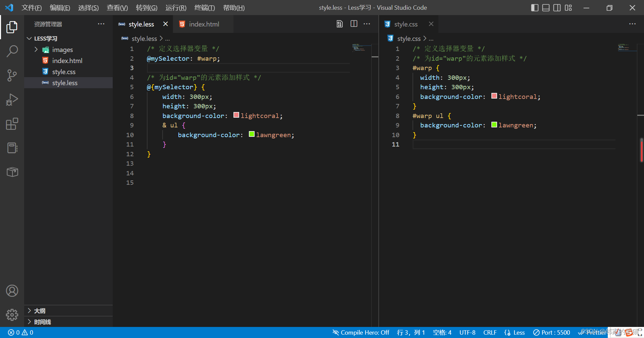Image resolution: width=644 pixels, height=338 pixels.
Task: Click the style.less breadcrumb file name
Action: point(144,39)
